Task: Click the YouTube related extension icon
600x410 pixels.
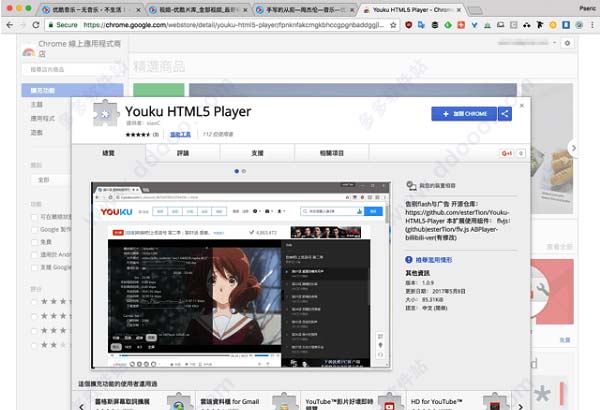Action: [389, 402]
